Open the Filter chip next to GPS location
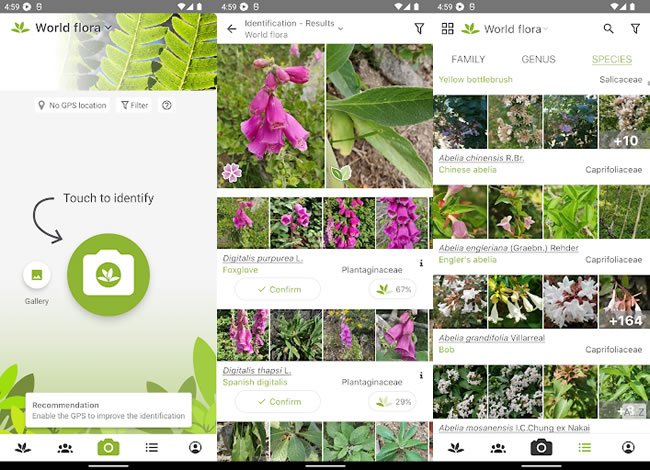 [x=134, y=105]
